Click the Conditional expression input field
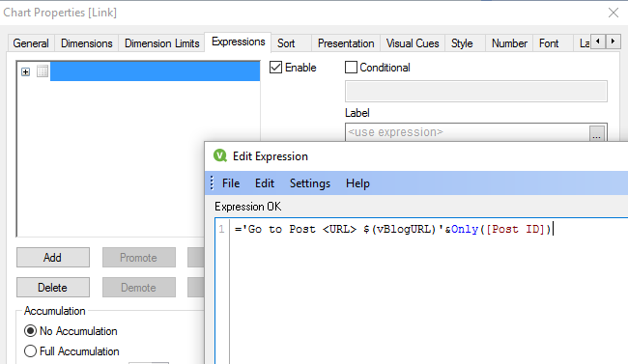 click(x=475, y=92)
